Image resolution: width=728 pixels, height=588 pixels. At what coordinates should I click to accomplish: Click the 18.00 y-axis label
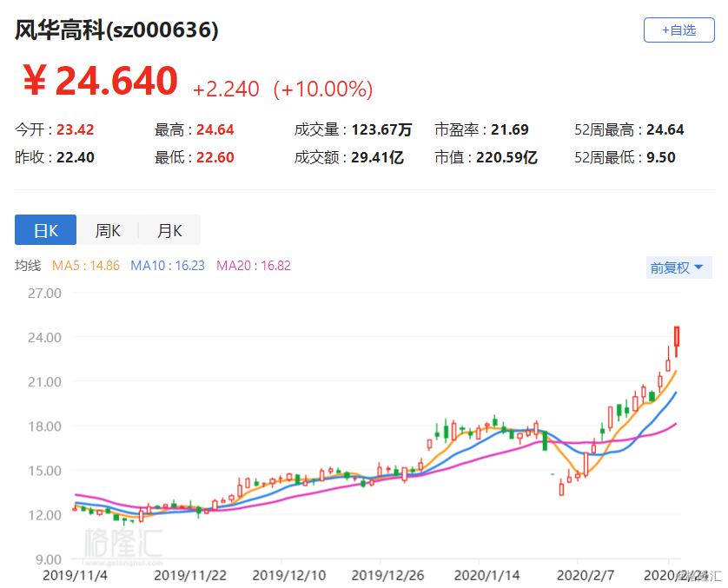point(44,426)
